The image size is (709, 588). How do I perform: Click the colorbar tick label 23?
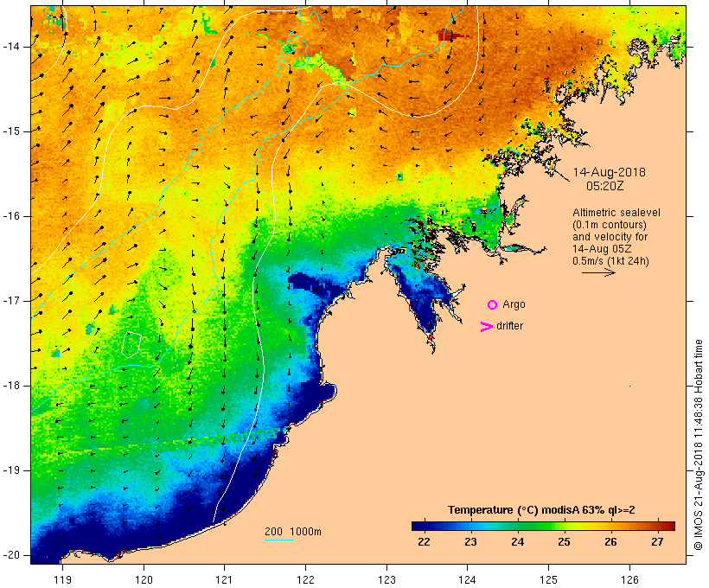[x=470, y=541]
